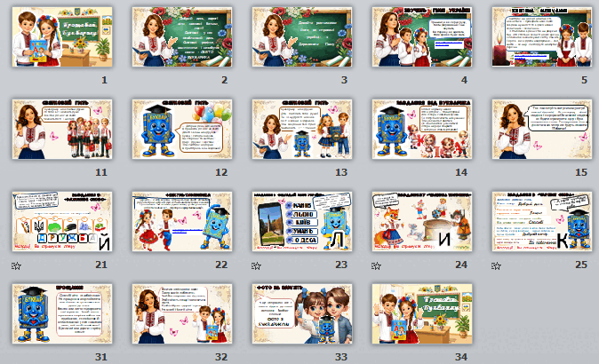
Task: Select slide 22 thumbnail
Action: pyautogui.click(x=182, y=221)
